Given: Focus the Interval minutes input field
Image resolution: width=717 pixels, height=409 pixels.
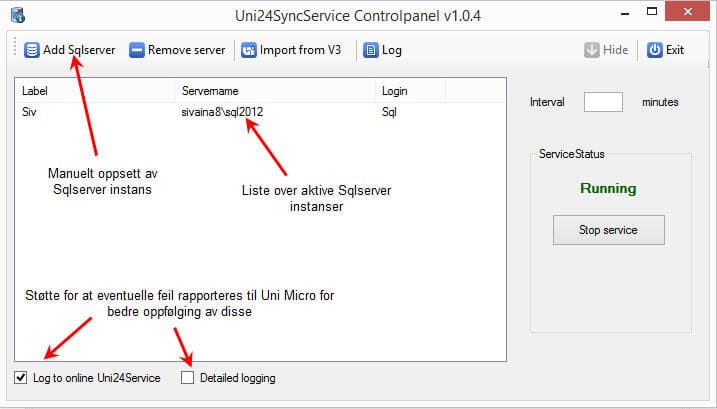Looking at the screenshot, I should point(603,102).
